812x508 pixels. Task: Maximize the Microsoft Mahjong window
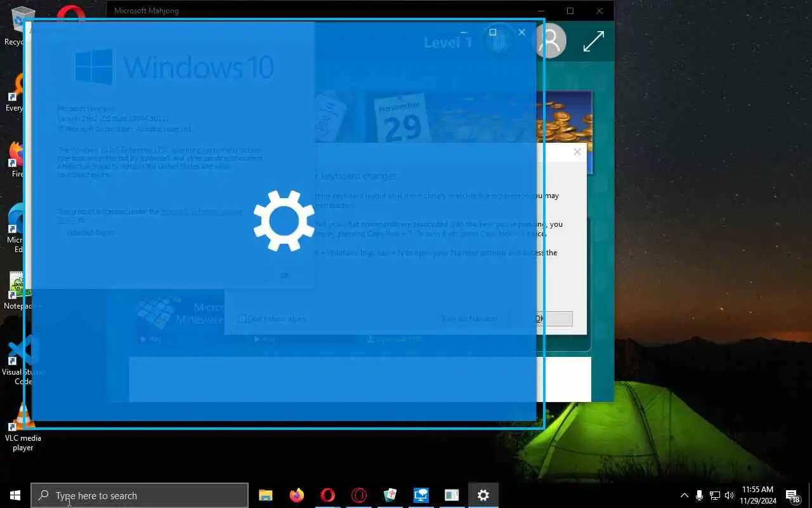coord(570,10)
